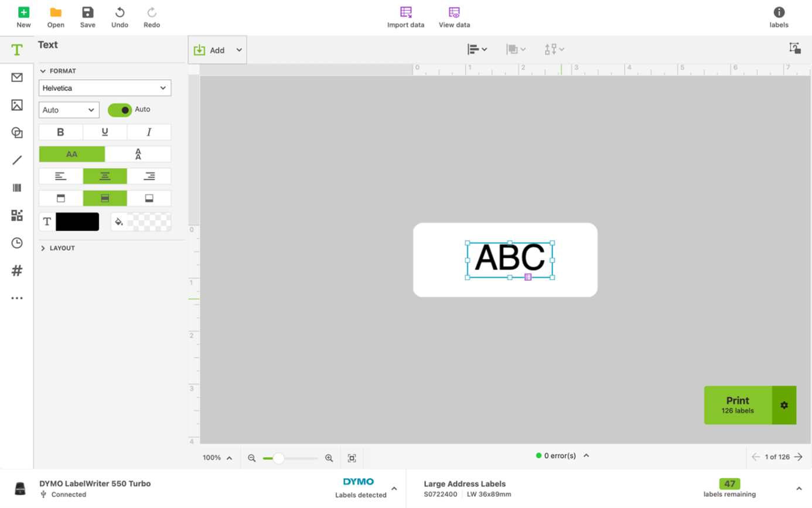
Task: Open the Helvetica font dropdown
Action: click(105, 88)
